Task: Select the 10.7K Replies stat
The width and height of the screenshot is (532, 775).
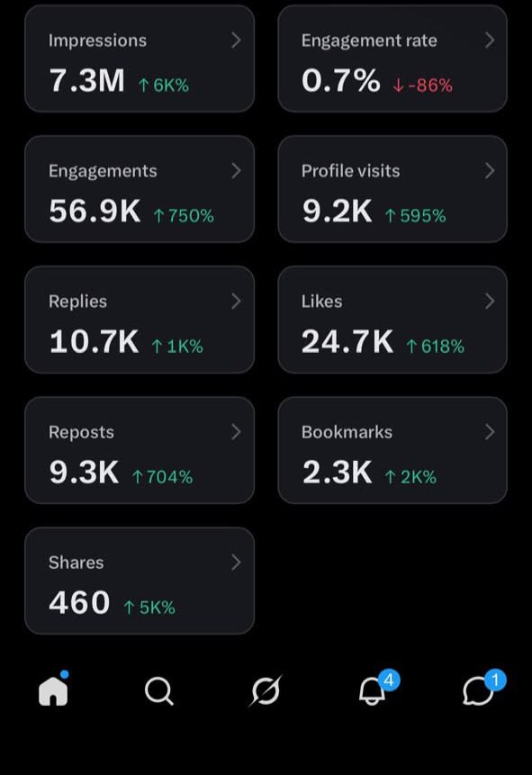Action: pyautogui.click(x=94, y=341)
